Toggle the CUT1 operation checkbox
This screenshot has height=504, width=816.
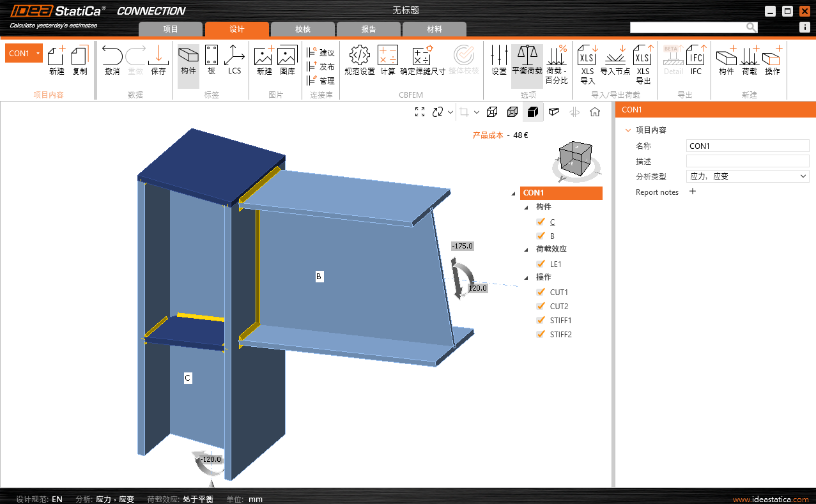541,292
